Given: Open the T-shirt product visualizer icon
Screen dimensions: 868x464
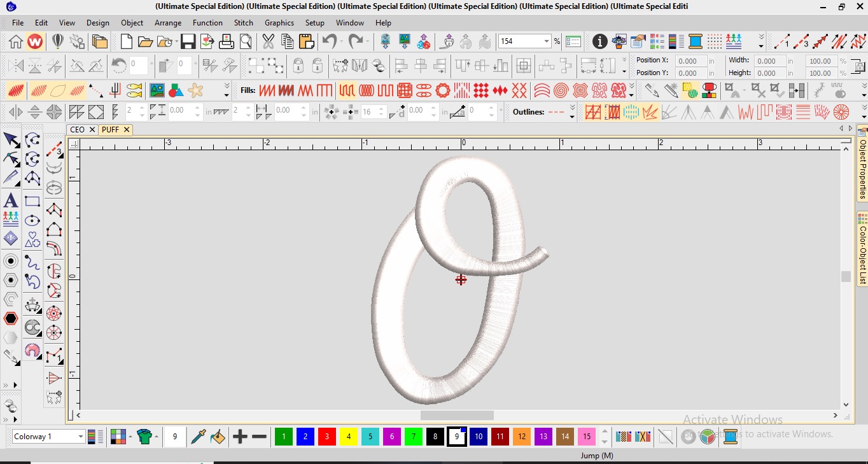Looking at the screenshot, I should 144,437.
